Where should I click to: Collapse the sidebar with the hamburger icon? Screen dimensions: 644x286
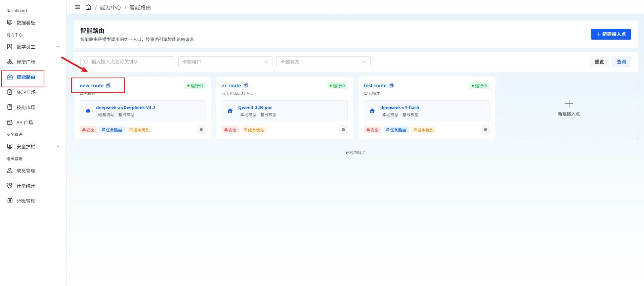[x=78, y=7]
